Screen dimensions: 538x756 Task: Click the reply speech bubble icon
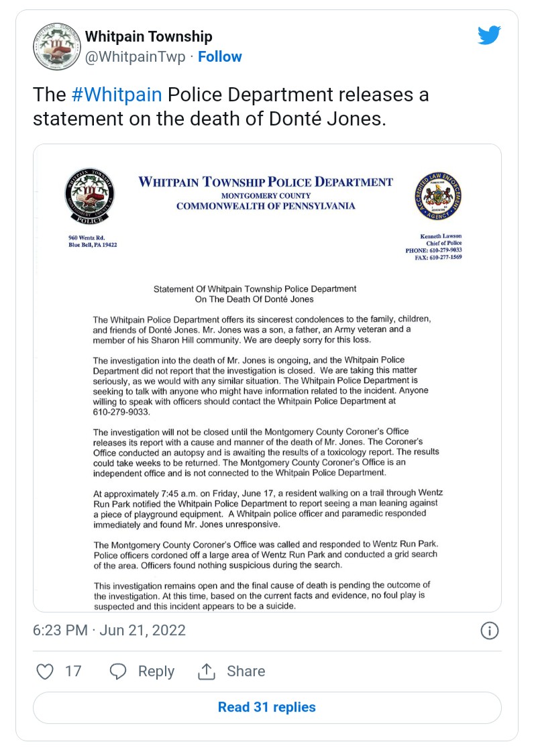[x=118, y=671]
